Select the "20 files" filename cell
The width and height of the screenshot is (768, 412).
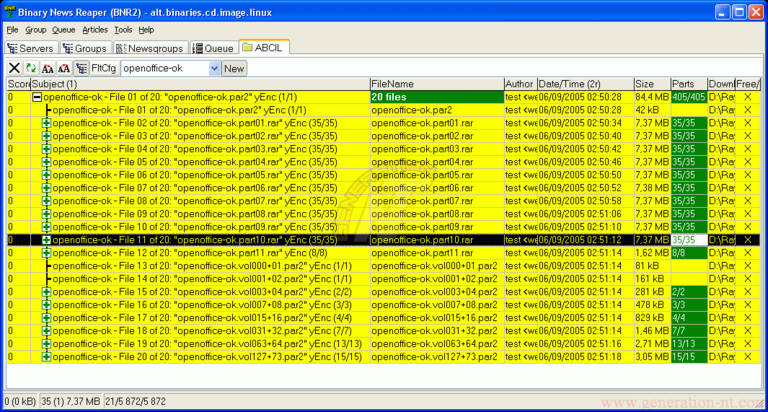pos(437,97)
